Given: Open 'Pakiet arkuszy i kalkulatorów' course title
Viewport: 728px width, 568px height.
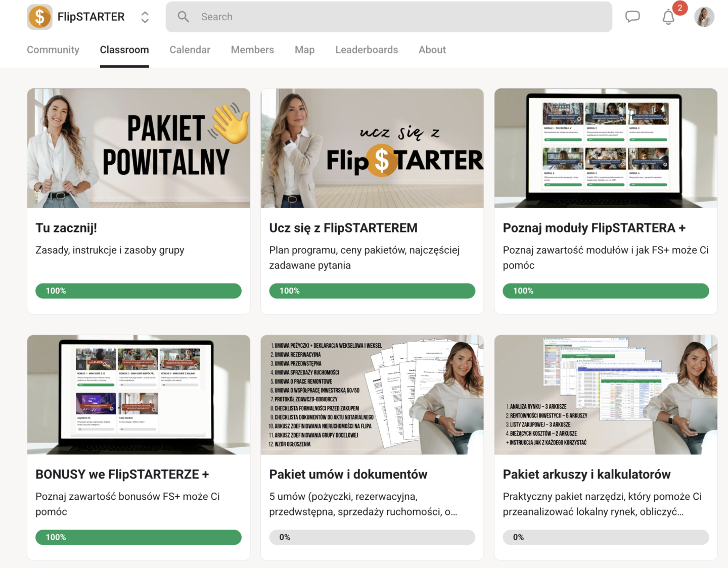Looking at the screenshot, I should 586,475.
